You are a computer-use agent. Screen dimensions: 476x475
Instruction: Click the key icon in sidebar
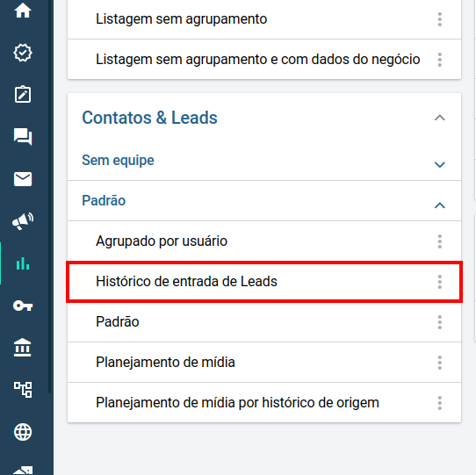(x=23, y=306)
